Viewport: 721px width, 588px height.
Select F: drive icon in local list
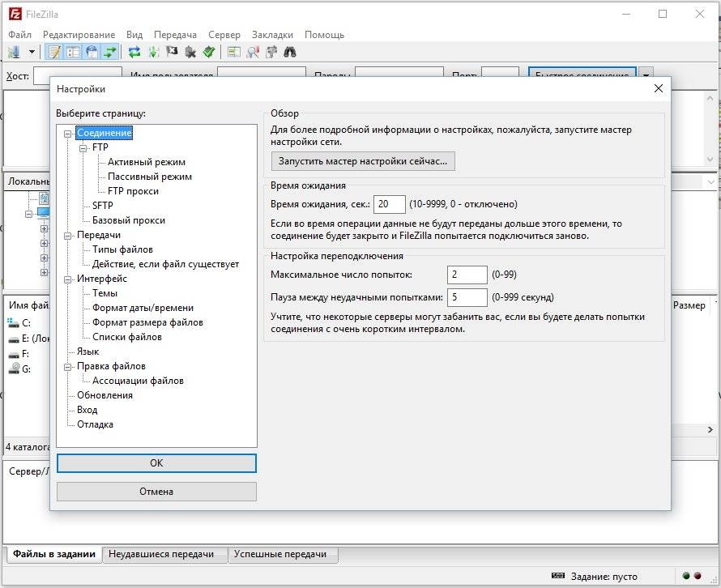click(x=14, y=354)
